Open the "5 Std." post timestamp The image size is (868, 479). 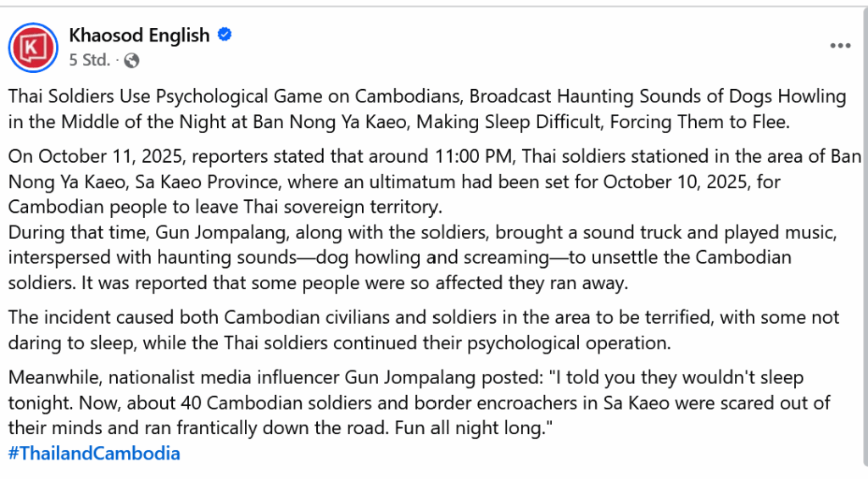click(89, 60)
